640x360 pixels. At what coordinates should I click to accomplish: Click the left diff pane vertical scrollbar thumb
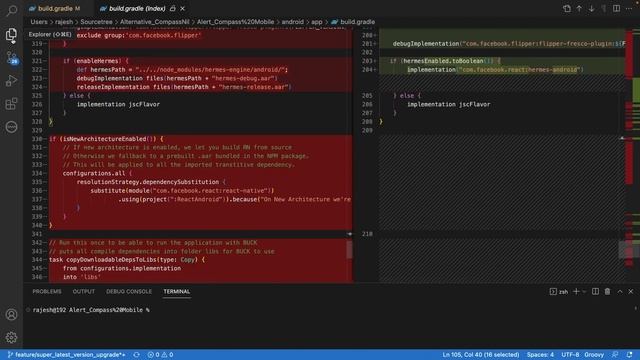tap(349, 249)
